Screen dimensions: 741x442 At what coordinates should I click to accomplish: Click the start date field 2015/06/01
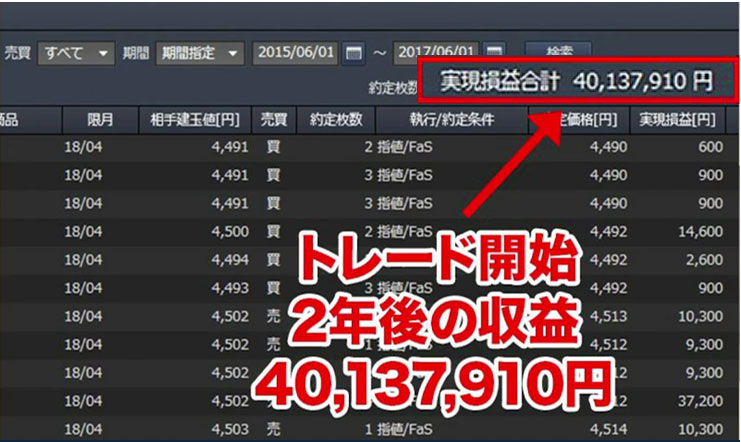pyautogui.click(x=297, y=52)
